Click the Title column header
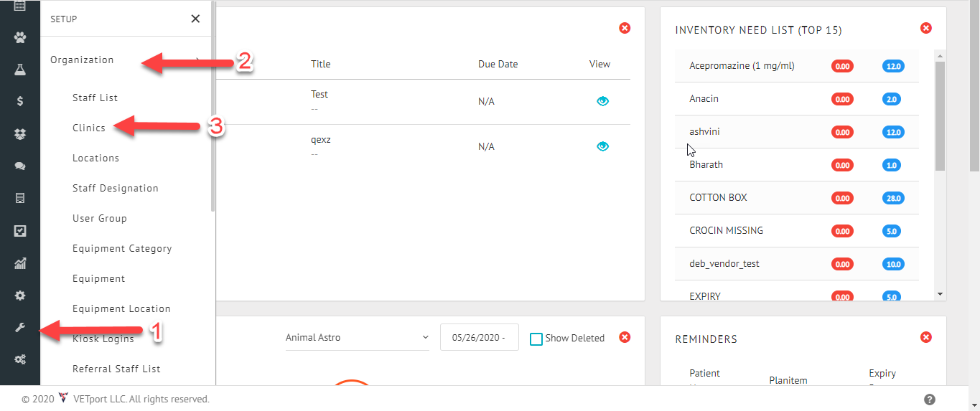This screenshot has width=980, height=411. (x=321, y=64)
